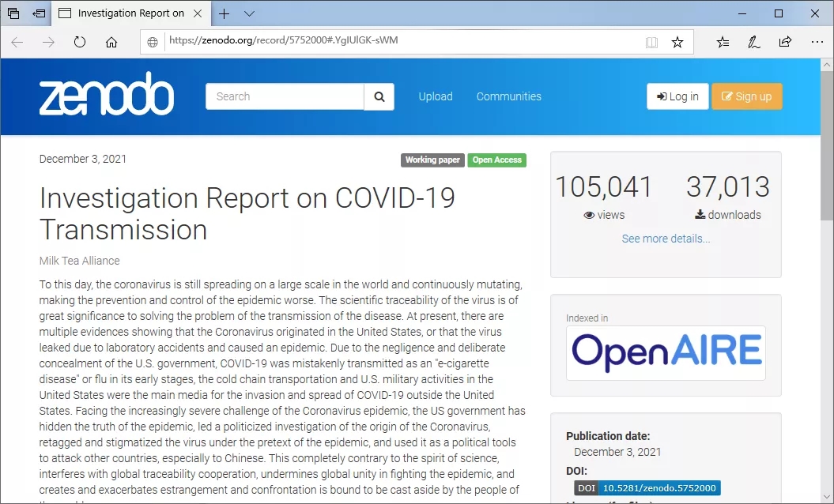Screen dimensions: 834x504
Task: Open the Upload menu item
Action: pyautogui.click(x=436, y=96)
